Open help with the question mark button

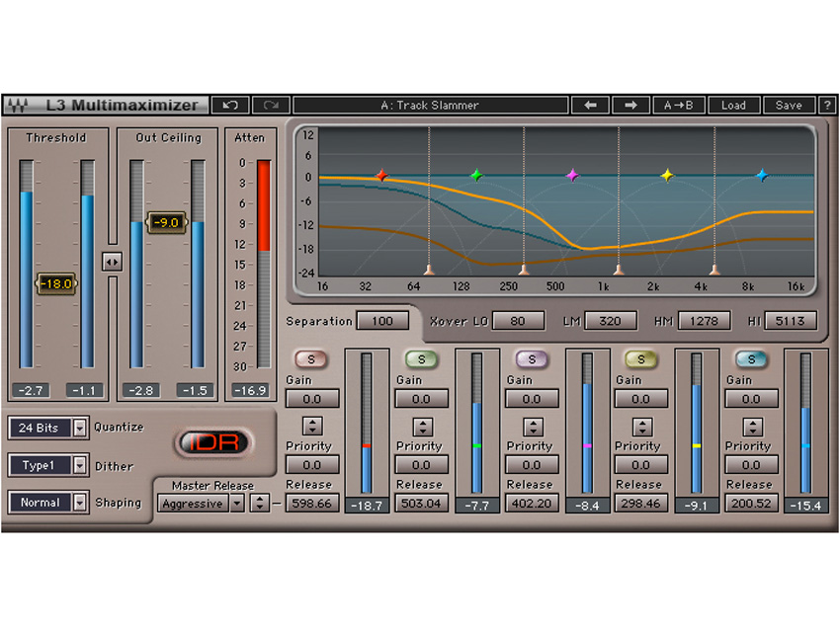(827, 105)
